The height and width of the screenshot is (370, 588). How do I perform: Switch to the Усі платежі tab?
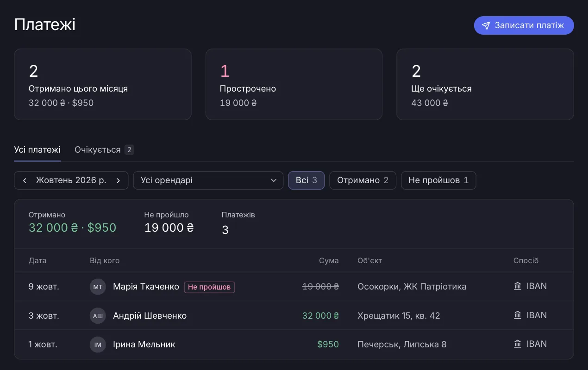[x=37, y=150]
